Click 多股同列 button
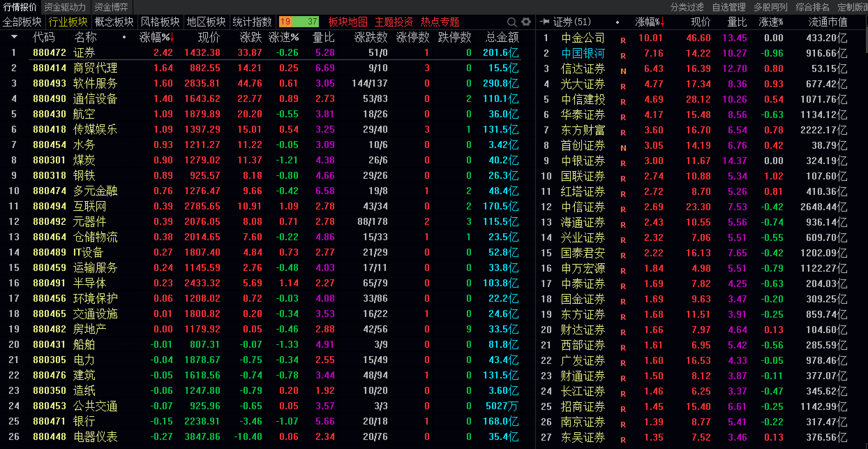Viewport: 868px width, 449px height. tap(771, 7)
